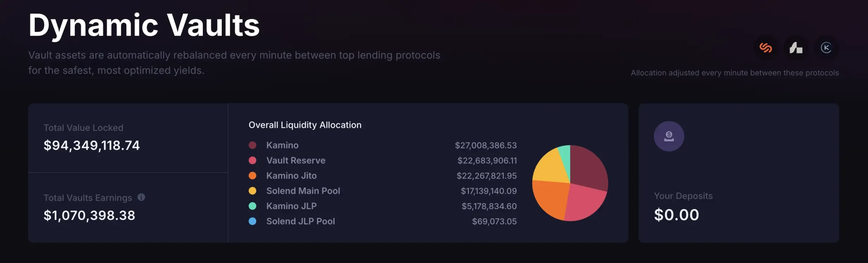
Task: Click the Total Value Locked amount
Action: (x=92, y=145)
